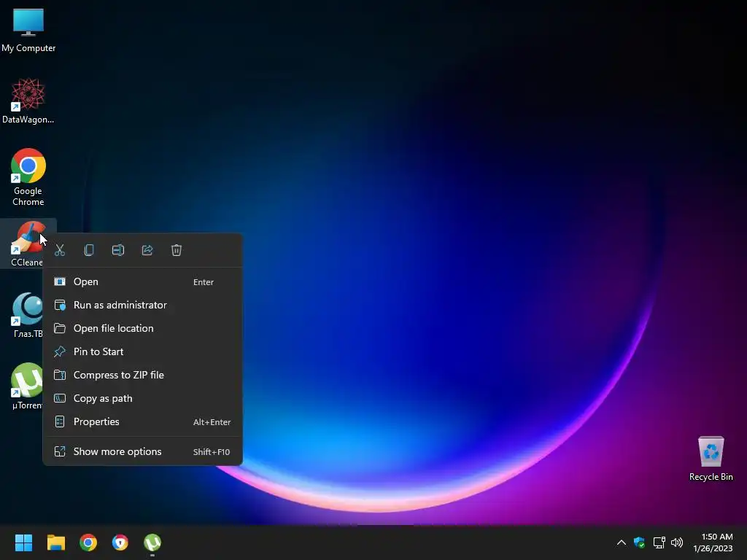Open Properties from the context menu
The height and width of the screenshot is (560, 747).
(x=142, y=422)
